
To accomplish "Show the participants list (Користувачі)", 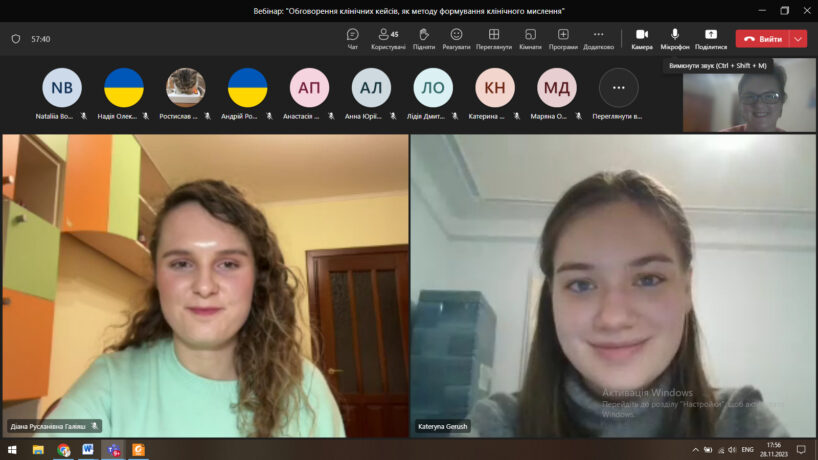I will (x=388, y=38).
